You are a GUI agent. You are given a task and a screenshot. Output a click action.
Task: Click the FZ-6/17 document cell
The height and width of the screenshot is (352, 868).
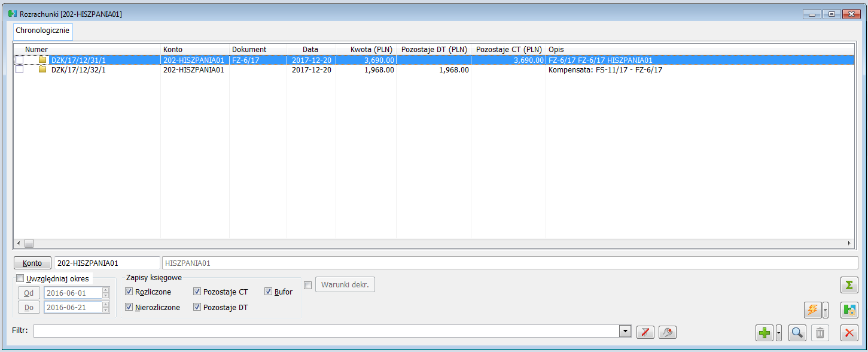[258, 60]
